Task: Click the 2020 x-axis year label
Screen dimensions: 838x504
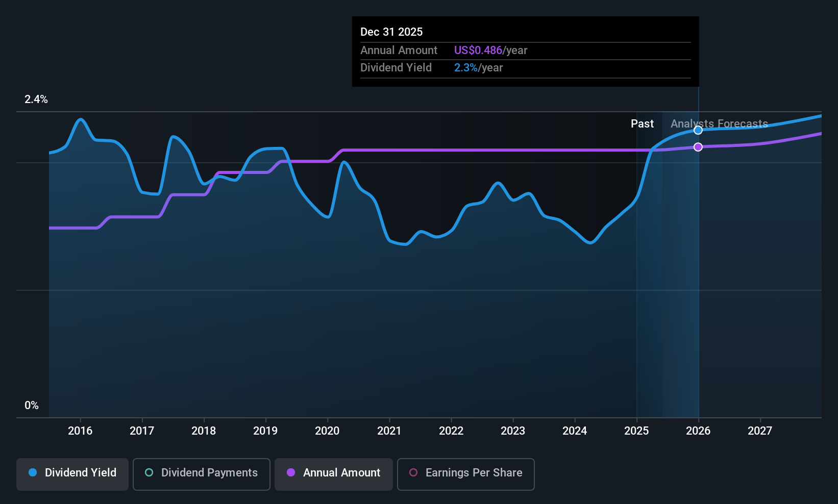Action: point(327,431)
